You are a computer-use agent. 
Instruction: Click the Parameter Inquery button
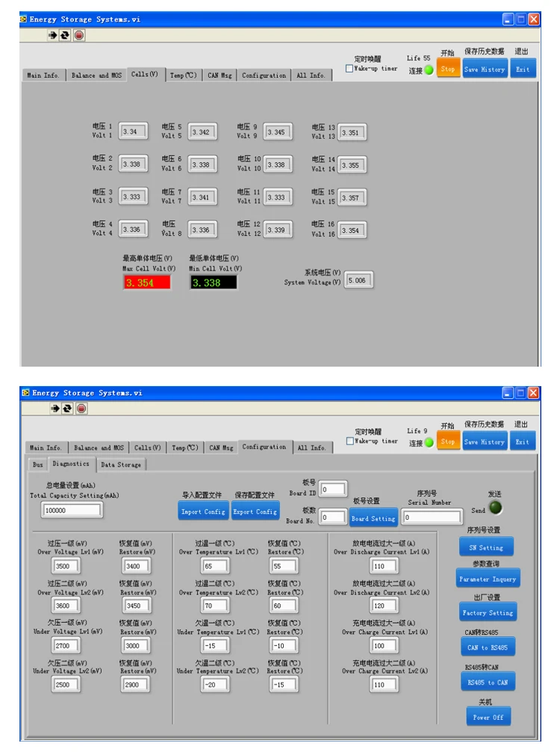[x=488, y=579]
